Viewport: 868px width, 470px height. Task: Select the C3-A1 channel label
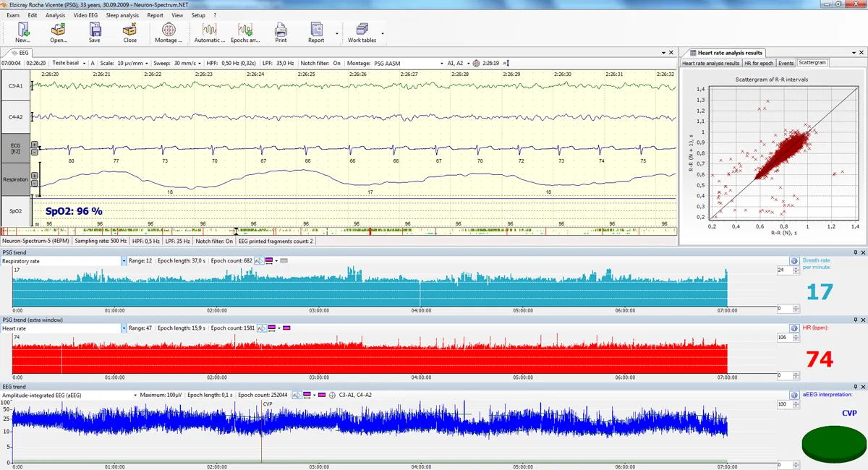pos(15,86)
